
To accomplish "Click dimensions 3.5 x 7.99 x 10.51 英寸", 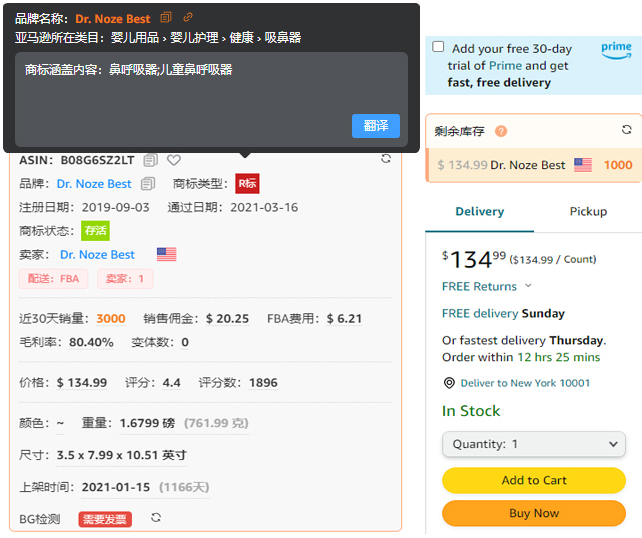I will pyautogui.click(x=122, y=455).
